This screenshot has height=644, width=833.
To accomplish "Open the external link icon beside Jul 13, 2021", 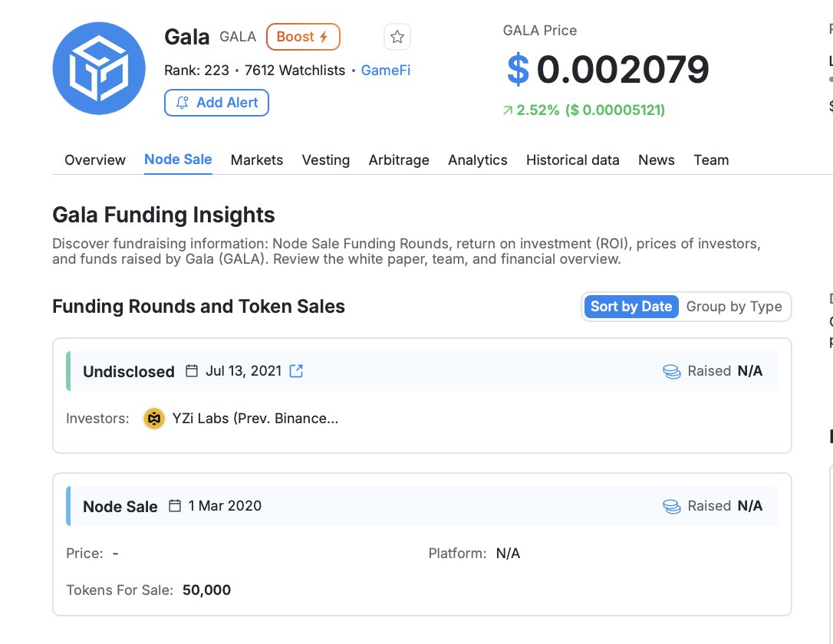I will [x=296, y=371].
